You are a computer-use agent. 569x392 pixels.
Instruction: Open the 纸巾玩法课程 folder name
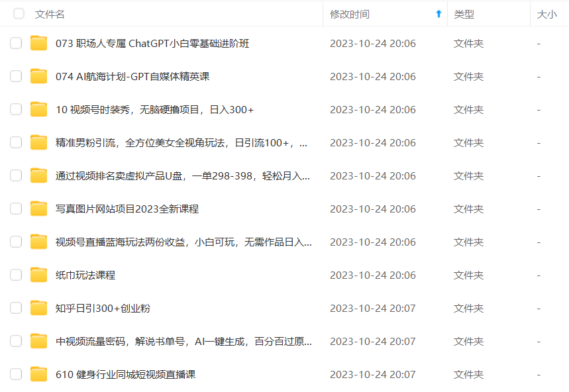[x=85, y=275]
